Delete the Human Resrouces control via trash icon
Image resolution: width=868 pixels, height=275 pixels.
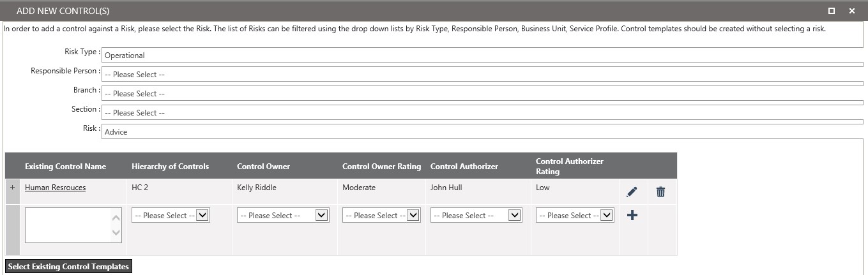[660, 191]
